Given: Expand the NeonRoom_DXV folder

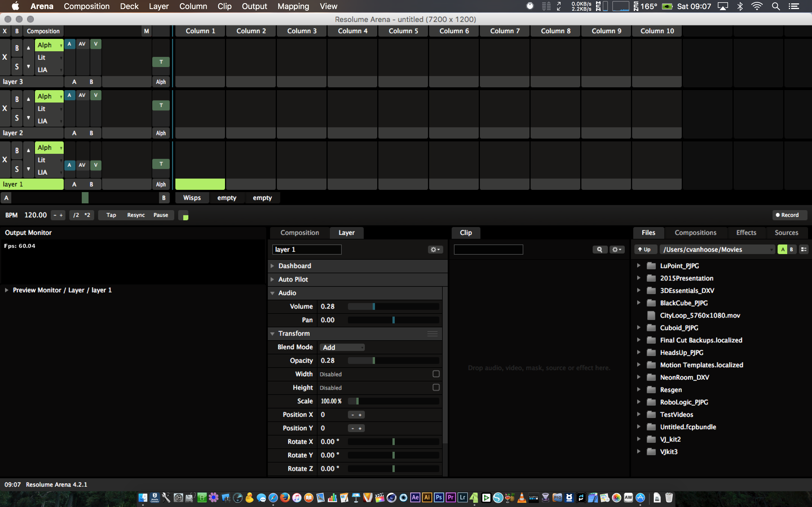Looking at the screenshot, I should pos(639,377).
